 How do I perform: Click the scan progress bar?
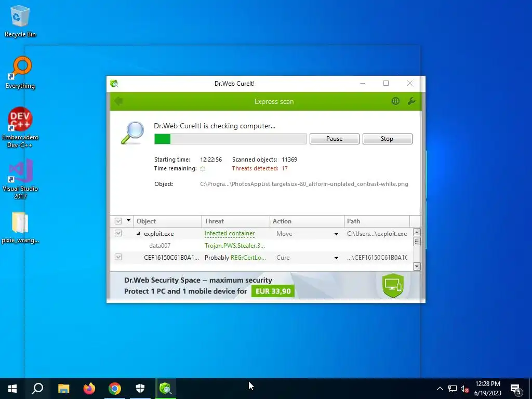click(230, 139)
